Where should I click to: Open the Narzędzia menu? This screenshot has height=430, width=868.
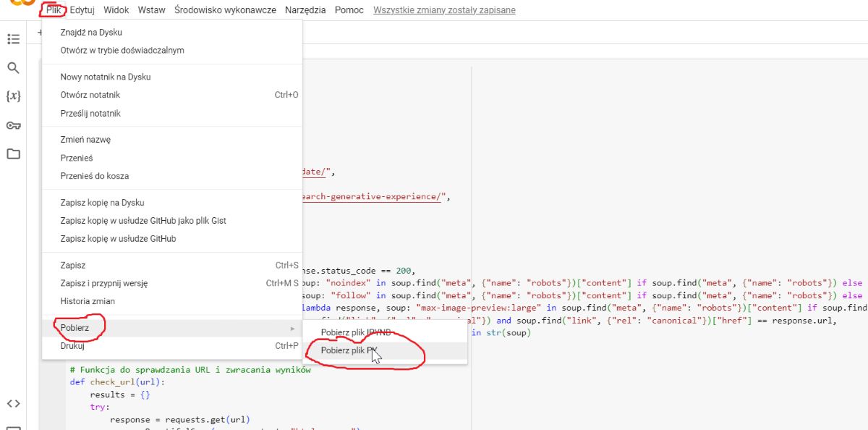305,10
